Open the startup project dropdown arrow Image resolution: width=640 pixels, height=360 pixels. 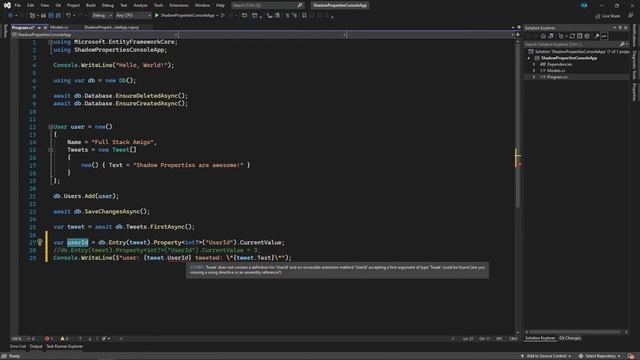click(218, 16)
